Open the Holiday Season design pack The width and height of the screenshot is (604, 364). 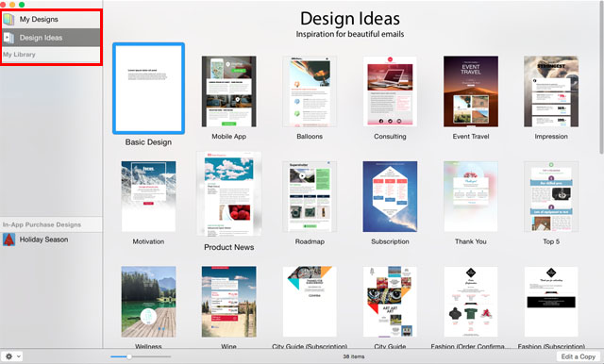(x=51, y=240)
